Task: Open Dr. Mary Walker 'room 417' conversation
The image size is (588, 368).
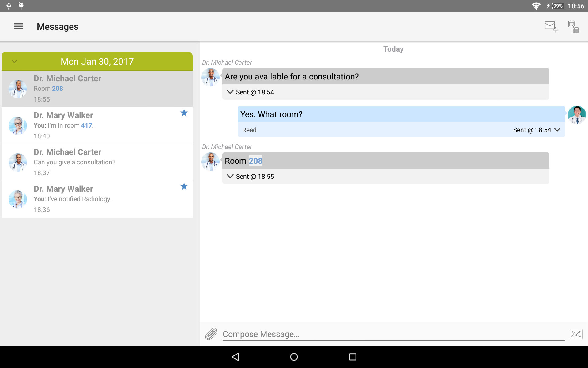Action: pyautogui.click(x=97, y=126)
